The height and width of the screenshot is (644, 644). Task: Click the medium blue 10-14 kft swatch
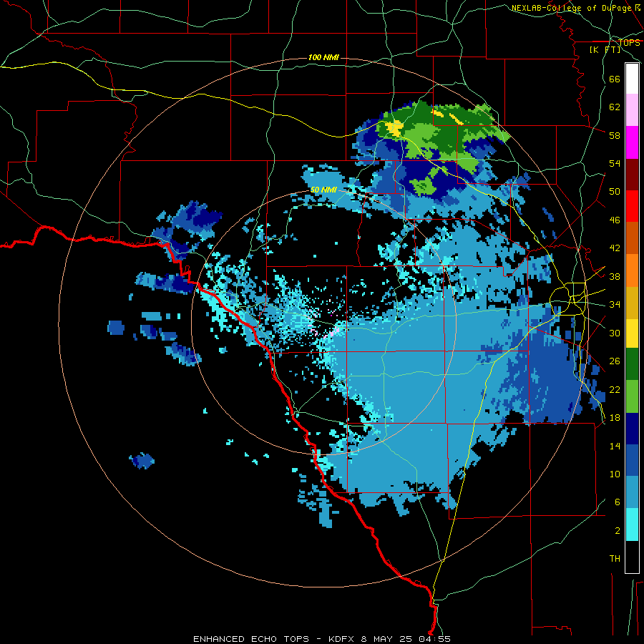point(632,460)
